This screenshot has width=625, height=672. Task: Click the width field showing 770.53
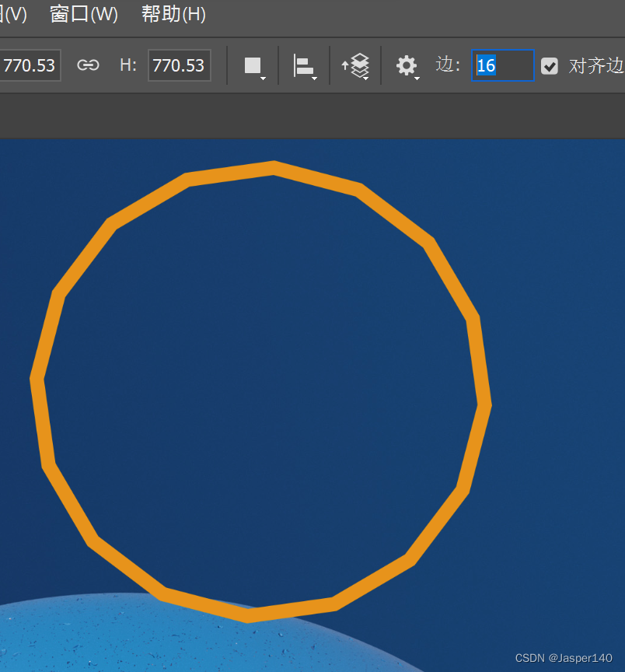click(29, 65)
